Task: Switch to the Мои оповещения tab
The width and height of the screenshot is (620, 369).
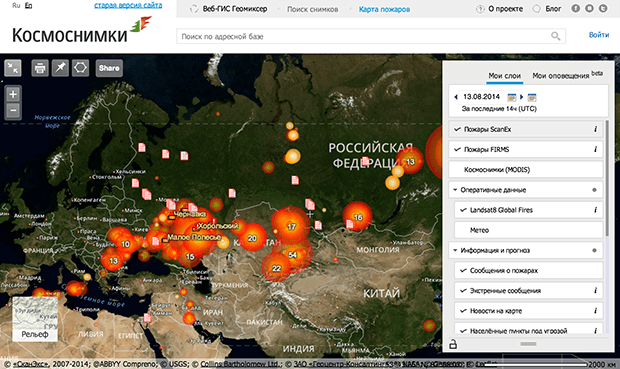Action: pos(561,76)
